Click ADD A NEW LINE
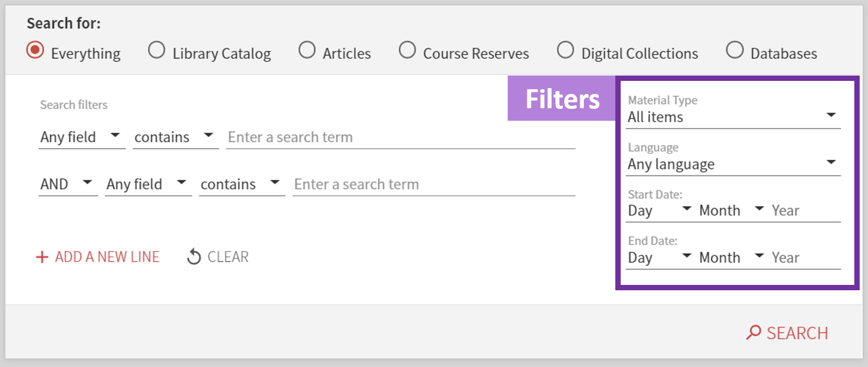The image size is (868, 367). (98, 257)
